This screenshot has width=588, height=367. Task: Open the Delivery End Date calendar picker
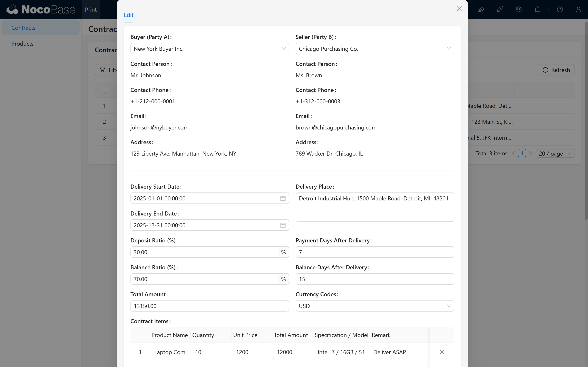coord(283,225)
